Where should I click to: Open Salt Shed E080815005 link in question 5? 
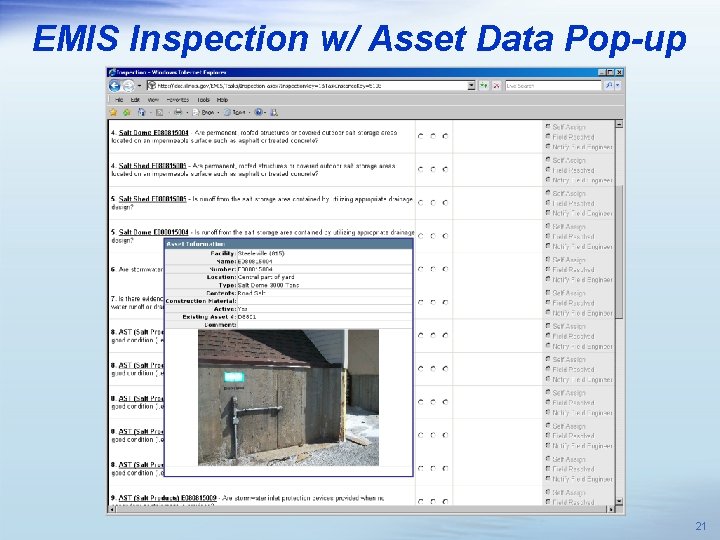click(x=152, y=199)
